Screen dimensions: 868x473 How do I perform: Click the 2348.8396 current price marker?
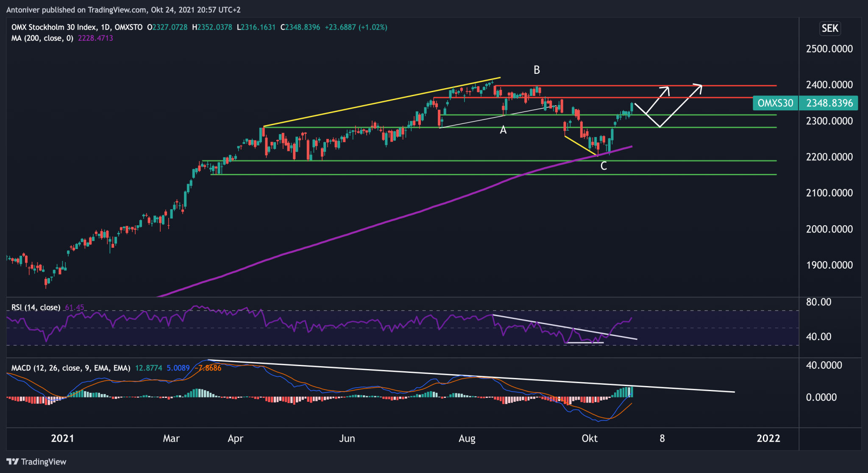coord(829,103)
